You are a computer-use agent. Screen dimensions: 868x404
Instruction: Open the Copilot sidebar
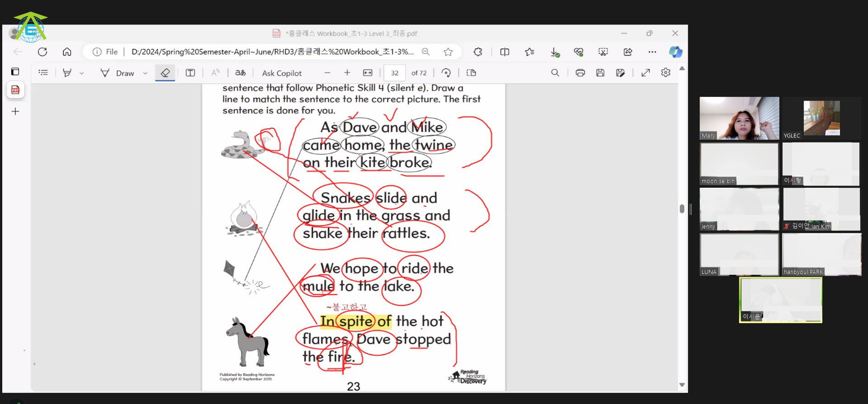click(x=675, y=52)
